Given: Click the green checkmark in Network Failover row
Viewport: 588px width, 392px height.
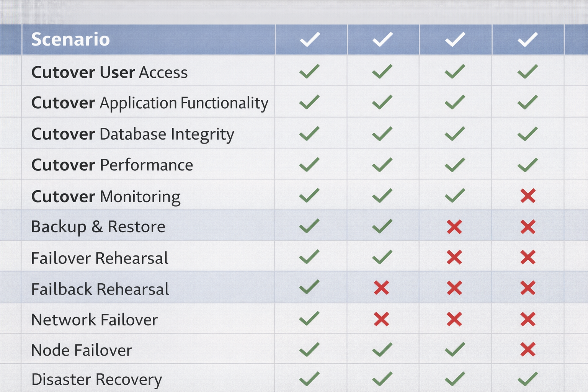Looking at the screenshot, I should tap(309, 318).
